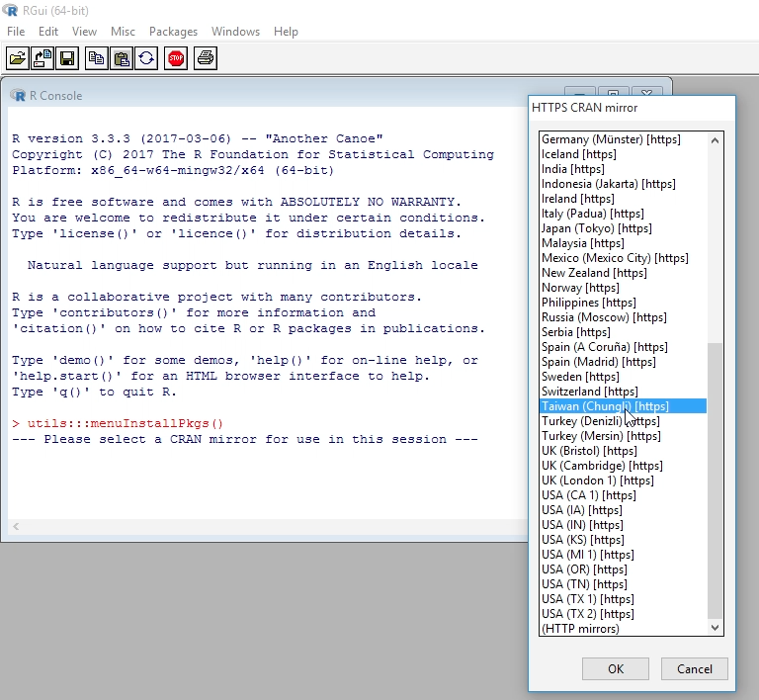
Task: Select Turkey (Denizli) [https] mirror
Action: (623, 421)
